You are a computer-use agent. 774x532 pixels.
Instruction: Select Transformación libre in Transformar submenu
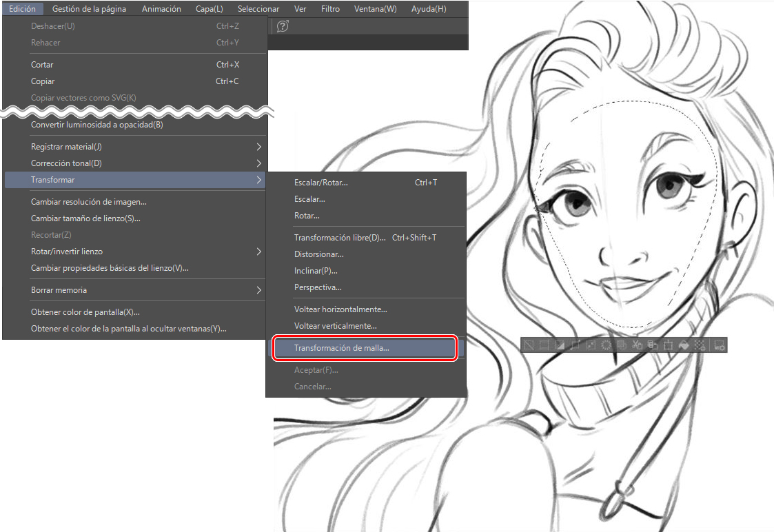340,238
